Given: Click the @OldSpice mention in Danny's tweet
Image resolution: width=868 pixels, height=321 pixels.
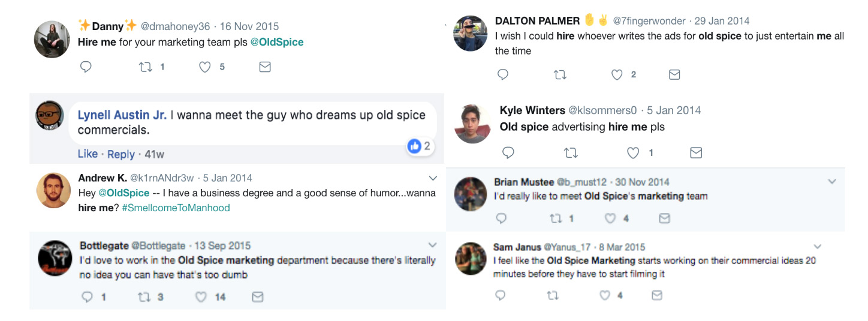Looking at the screenshot, I should click(x=276, y=42).
